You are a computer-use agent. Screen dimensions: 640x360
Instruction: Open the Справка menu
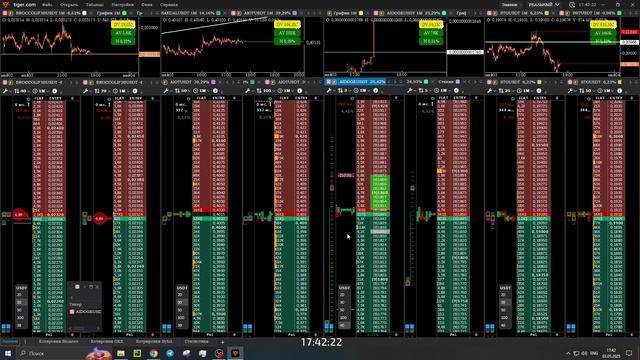click(169, 4)
